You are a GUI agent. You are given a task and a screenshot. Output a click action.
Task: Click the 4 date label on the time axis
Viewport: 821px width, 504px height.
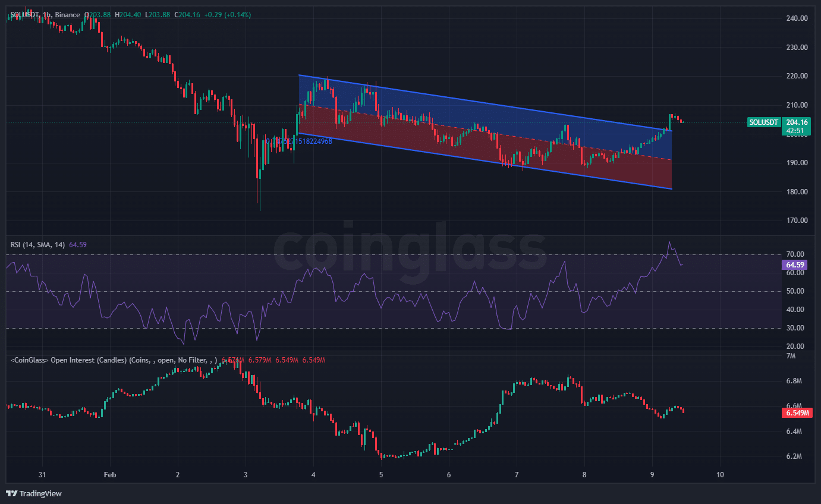point(313,475)
